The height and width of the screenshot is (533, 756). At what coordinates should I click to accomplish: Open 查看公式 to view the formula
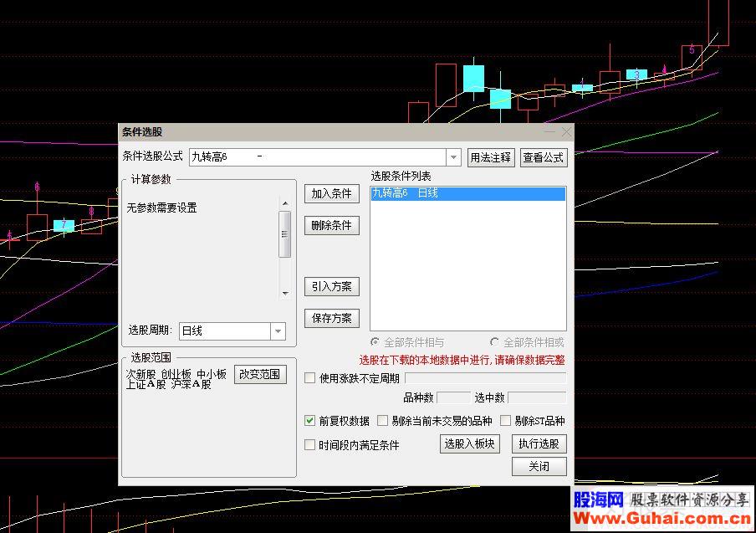544,157
